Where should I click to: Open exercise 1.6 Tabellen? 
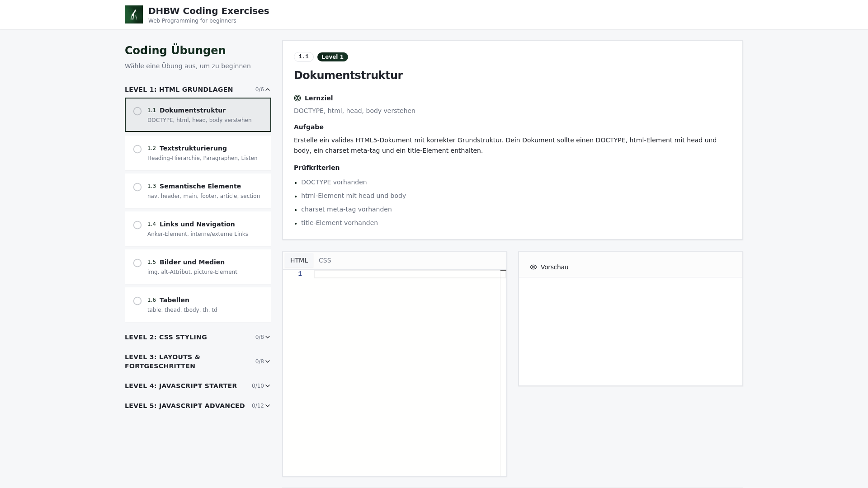[198, 305]
